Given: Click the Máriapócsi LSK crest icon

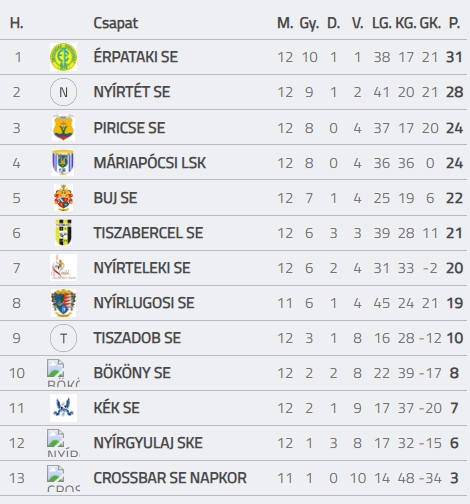Looking at the screenshot, I should point(63,163).
